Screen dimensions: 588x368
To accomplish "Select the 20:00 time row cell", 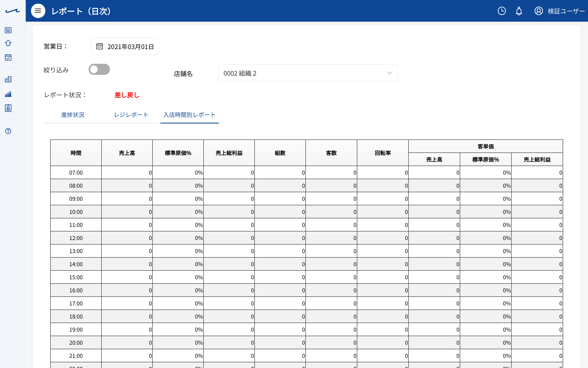I will pos(76,343).
